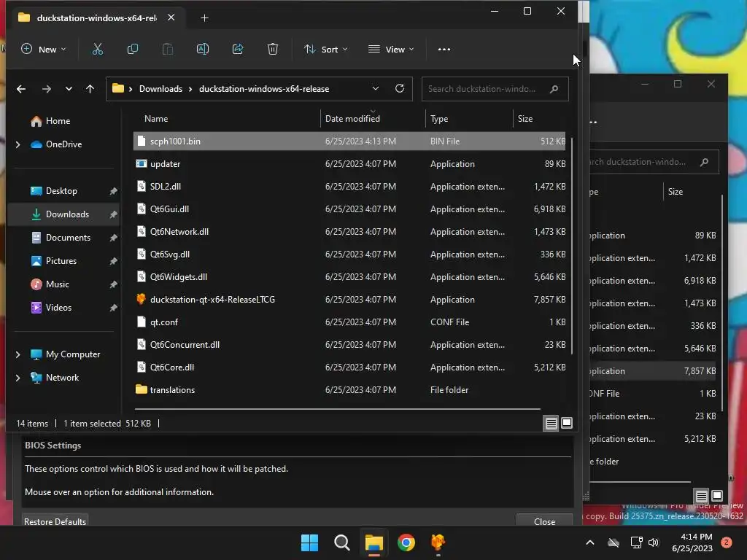Viewport: 747px width, 560px height.
Task: Refresh the folder contents
Action: coord(400,88)
